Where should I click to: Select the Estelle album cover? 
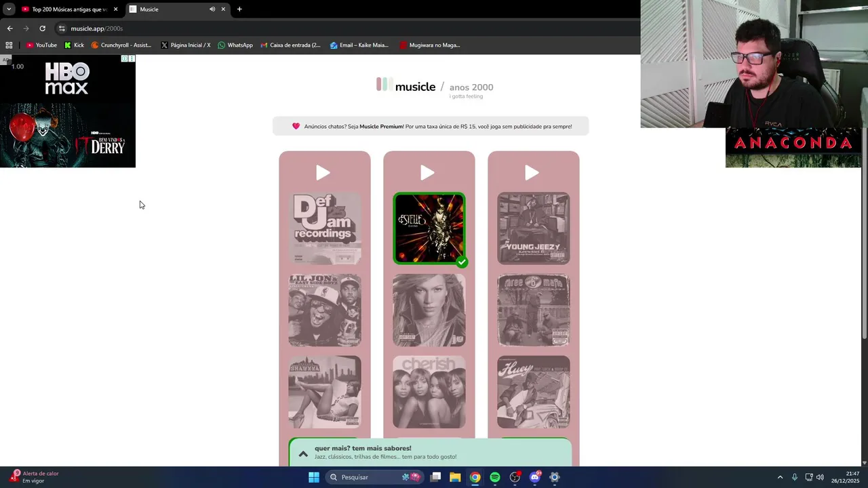(x=429, y=228)
